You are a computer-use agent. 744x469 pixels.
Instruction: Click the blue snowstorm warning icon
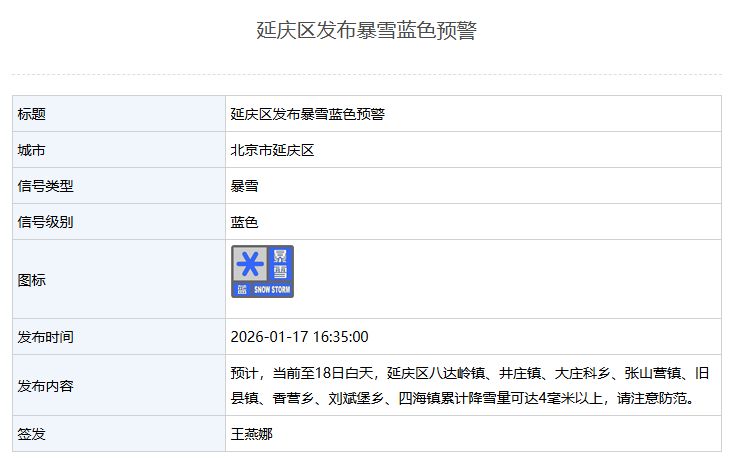[262, 271]
